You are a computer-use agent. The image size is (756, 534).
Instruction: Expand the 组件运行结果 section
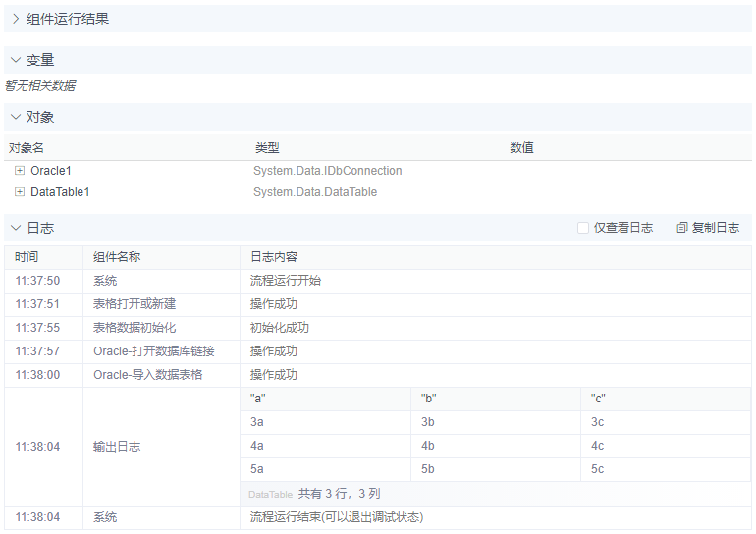(16, 19)
